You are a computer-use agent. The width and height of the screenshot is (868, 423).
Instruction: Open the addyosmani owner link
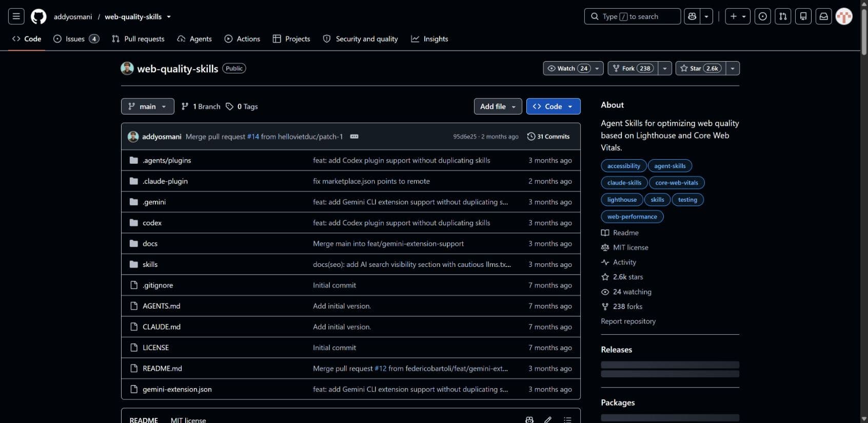[73, 16]
